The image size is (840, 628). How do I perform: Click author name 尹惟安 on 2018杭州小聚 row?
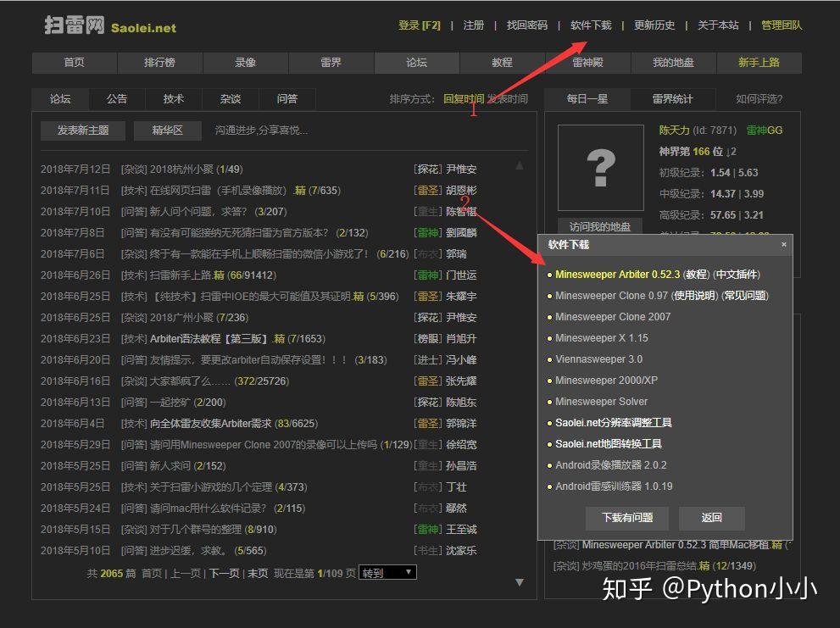coord(461,170)
